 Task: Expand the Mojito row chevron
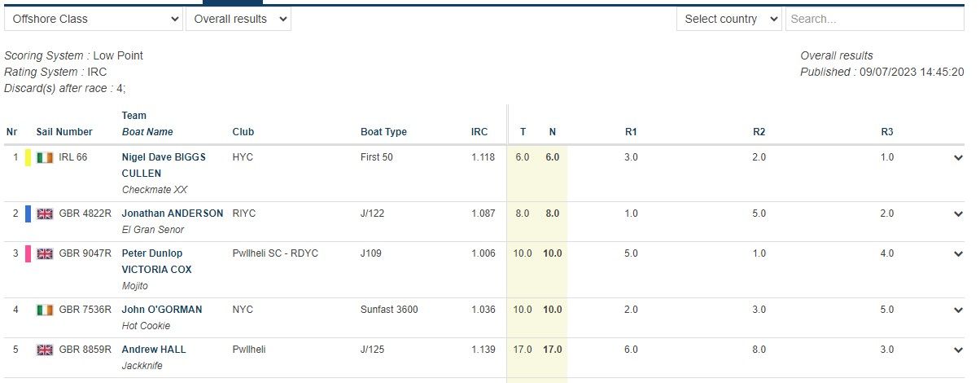958,254
